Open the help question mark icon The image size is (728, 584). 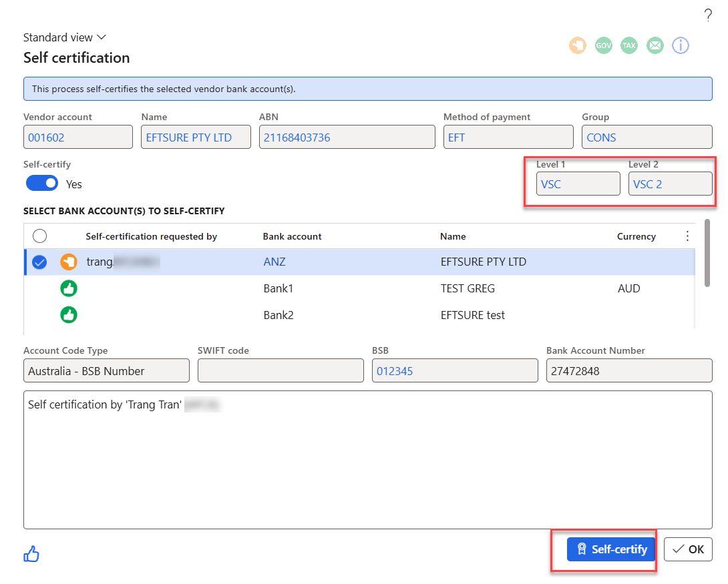707,15
